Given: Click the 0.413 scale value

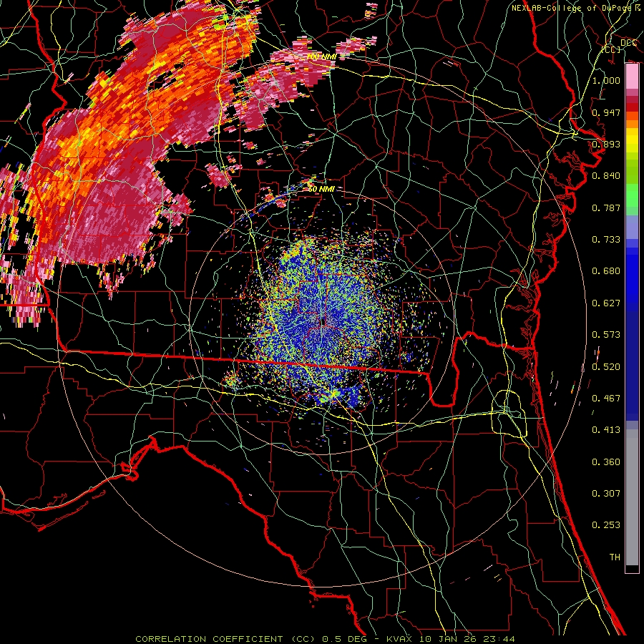Looking at the screenshot, I should click(x=606, y=430).
